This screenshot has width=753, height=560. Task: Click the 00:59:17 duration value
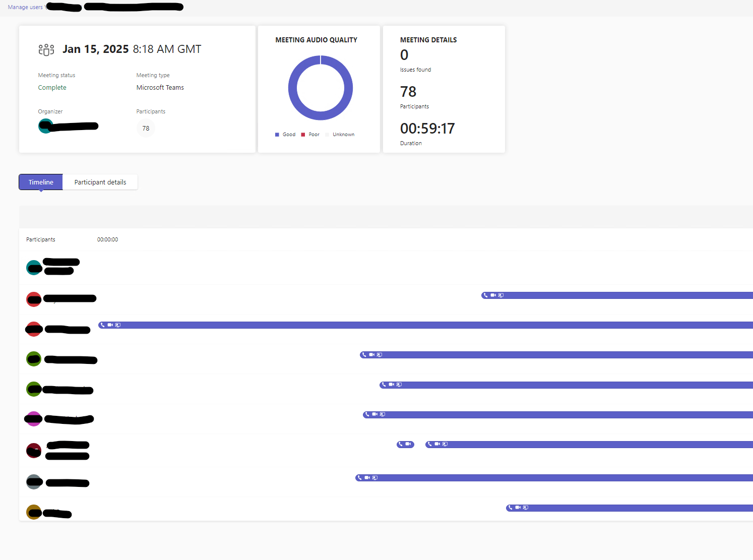coord(427,129)
